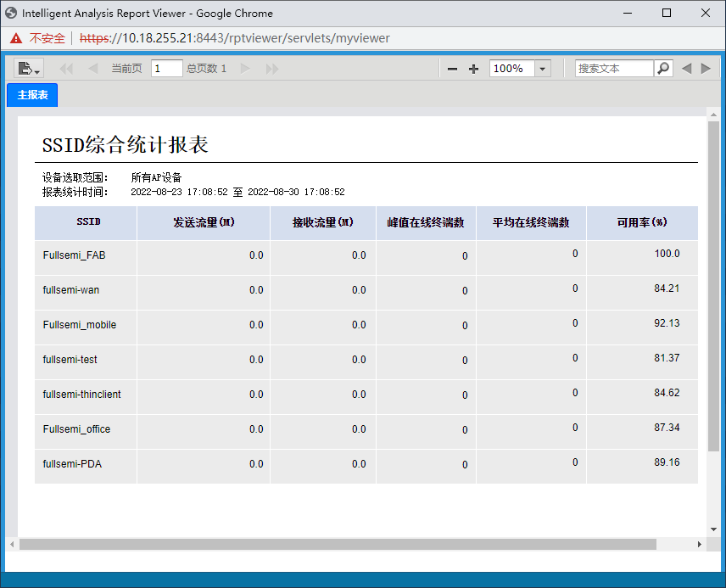This screenshot has height=588, width=726.
Task: Select the Fullsemi_office SSID cell
Action: point(77,429)
